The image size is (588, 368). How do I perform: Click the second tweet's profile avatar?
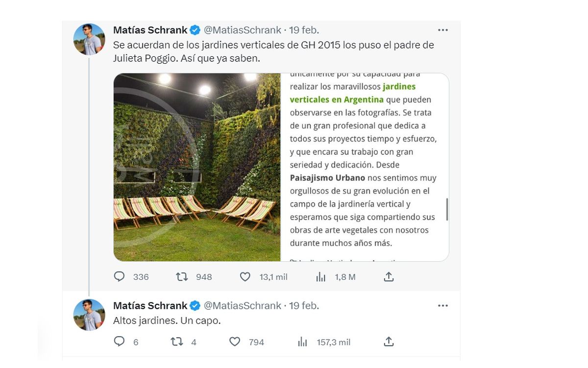89,315
